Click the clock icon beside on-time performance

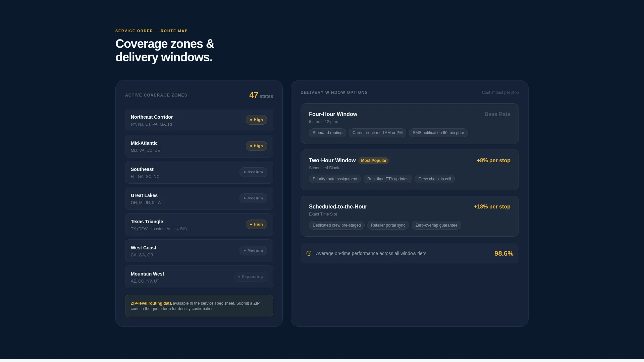pos(309,253)
